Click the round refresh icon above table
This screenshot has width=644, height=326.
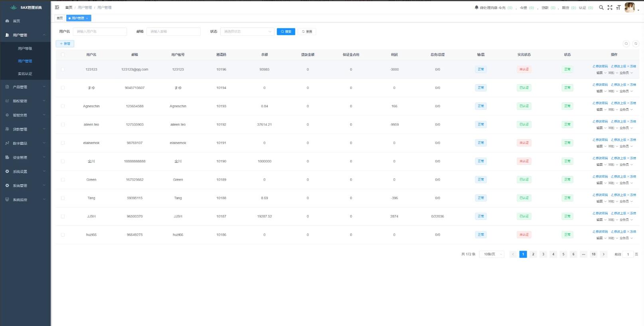[x=636, y=43]
